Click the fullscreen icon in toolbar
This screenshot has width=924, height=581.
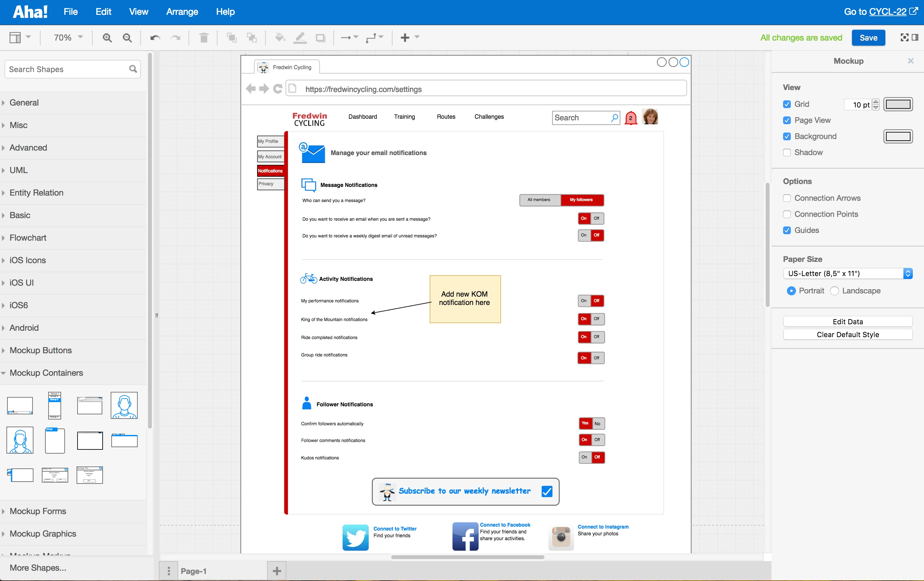[904, 37]
